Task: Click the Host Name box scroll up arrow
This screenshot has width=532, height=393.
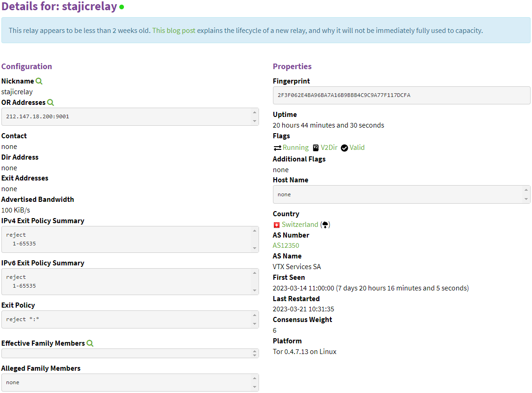Action: click(526, 190)
